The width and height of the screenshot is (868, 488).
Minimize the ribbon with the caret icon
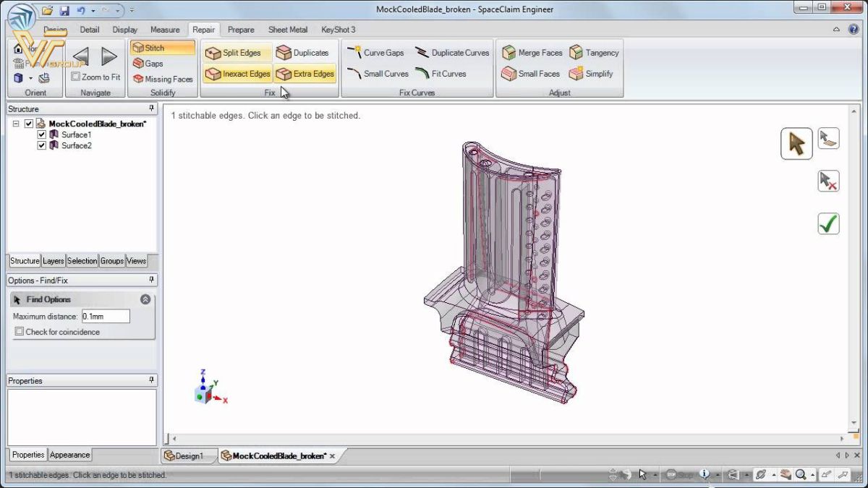pos(837,30)
